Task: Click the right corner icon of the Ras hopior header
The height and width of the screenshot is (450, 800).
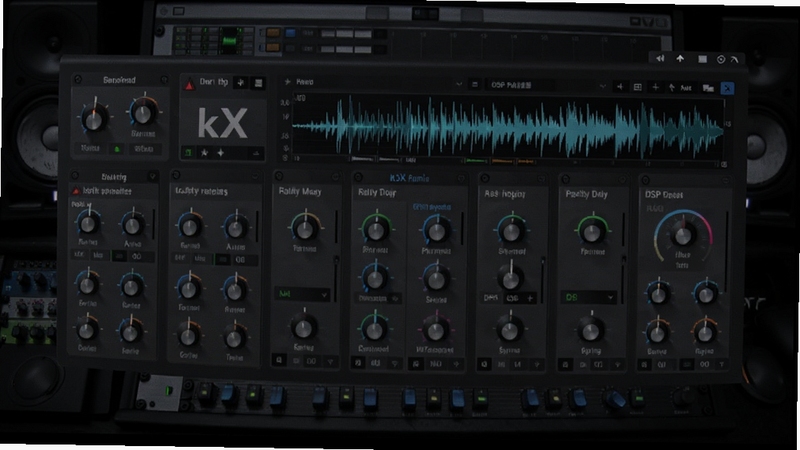Action: [542, 179]
